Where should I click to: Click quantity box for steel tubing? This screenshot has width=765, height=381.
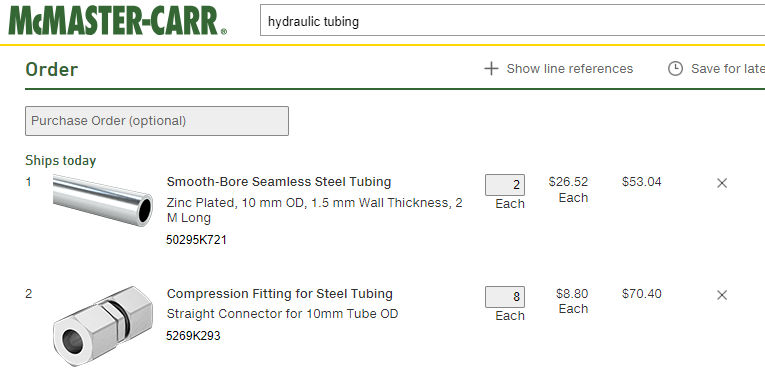pyautogui.click(x=505, y=185)
